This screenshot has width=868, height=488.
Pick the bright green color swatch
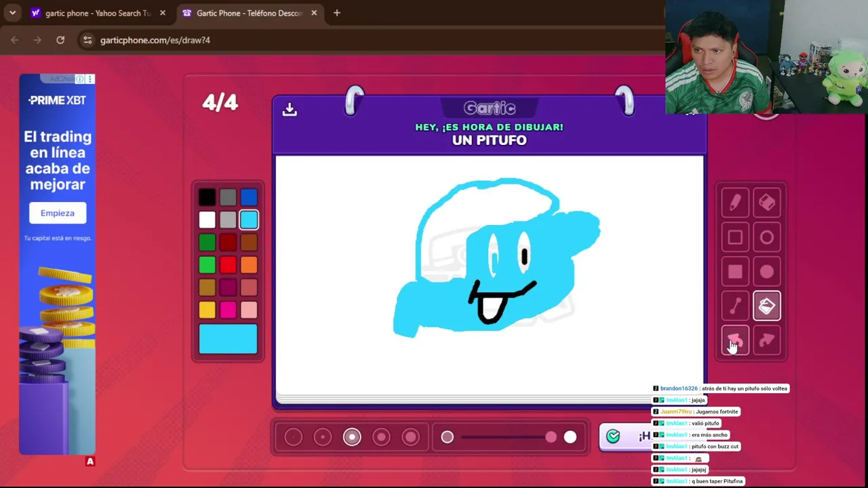tap(208, 265)
